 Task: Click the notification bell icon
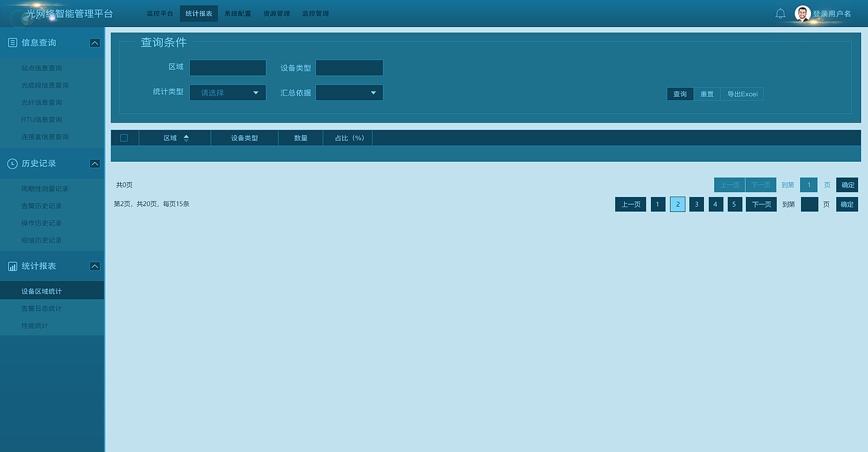781,14
